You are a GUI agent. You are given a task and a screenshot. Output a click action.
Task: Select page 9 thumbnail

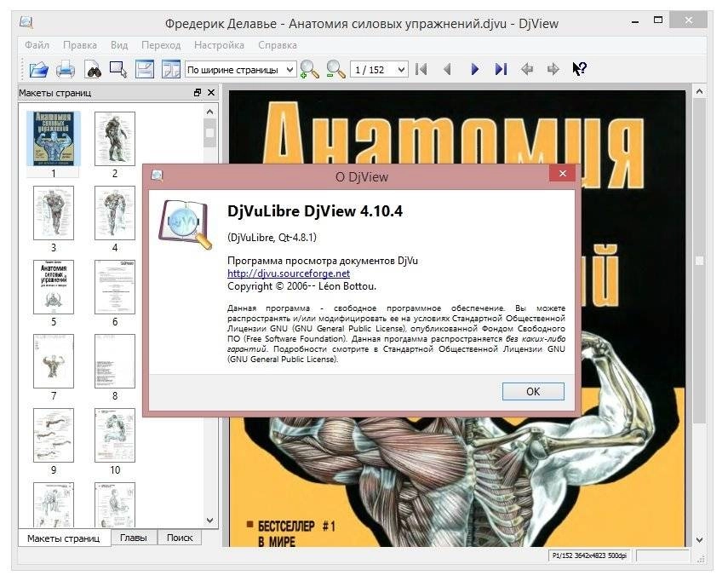54,435
